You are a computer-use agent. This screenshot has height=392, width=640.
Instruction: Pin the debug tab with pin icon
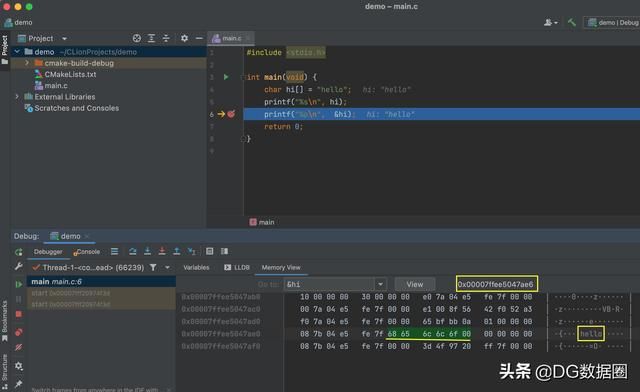point(19,383)
